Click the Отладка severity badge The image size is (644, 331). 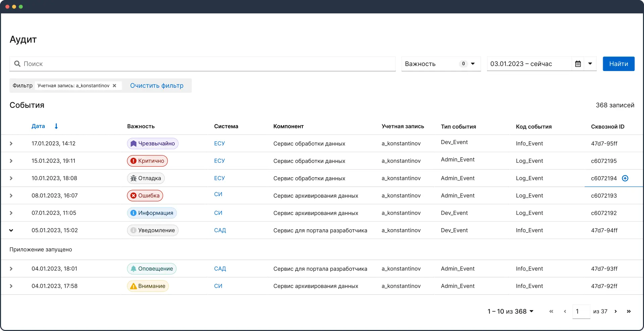click(x=146, y=178)
